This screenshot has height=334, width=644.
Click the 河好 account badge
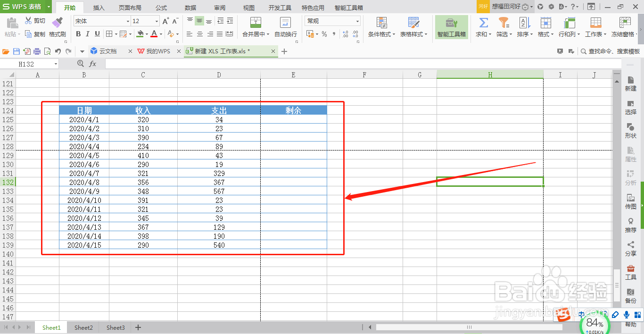pos(483,7)
